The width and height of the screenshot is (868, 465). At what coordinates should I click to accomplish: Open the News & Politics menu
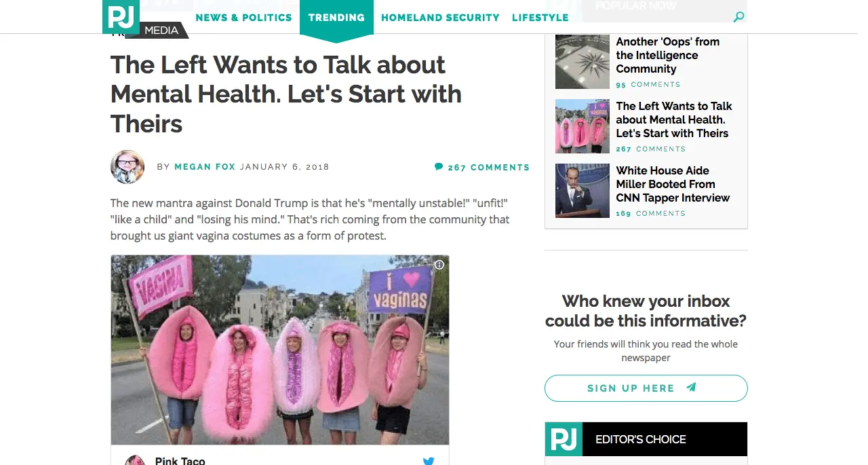pos(243,18)
